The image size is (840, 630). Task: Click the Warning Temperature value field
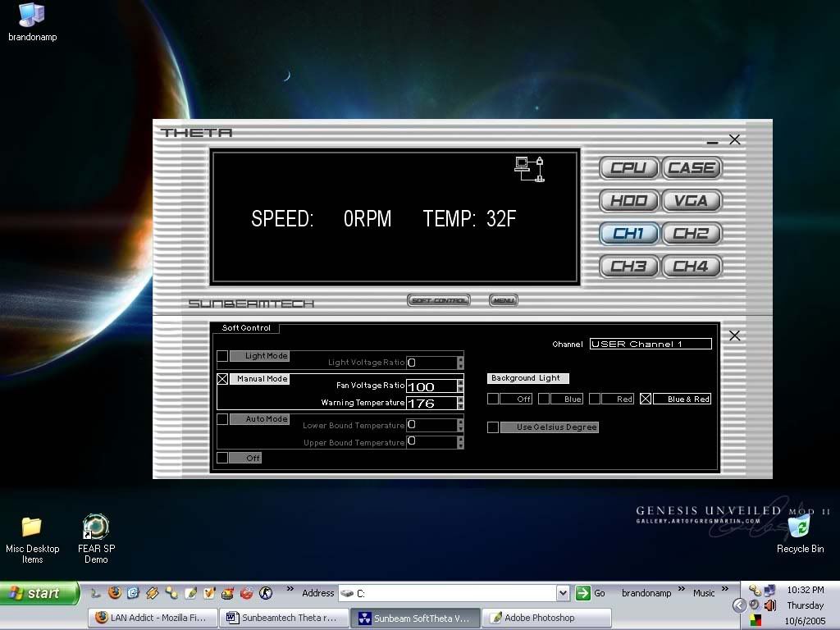[x=431, y=403]
